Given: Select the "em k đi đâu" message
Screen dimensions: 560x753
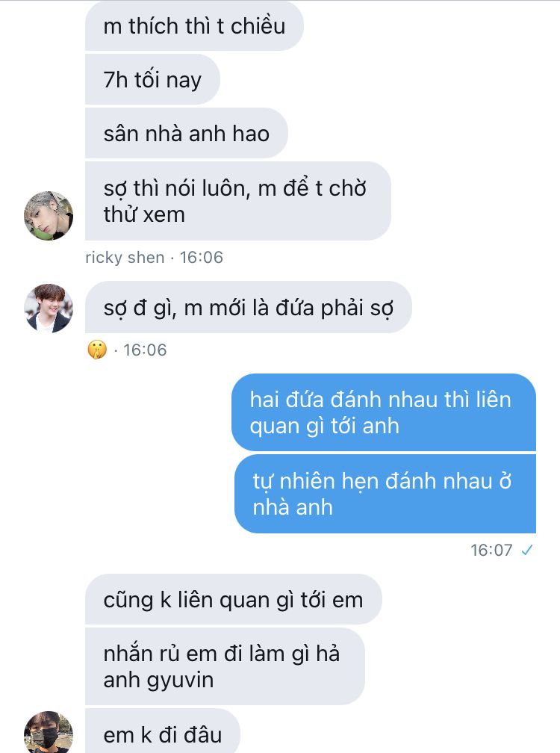Looking at the screenshot, I should point(162,731).
